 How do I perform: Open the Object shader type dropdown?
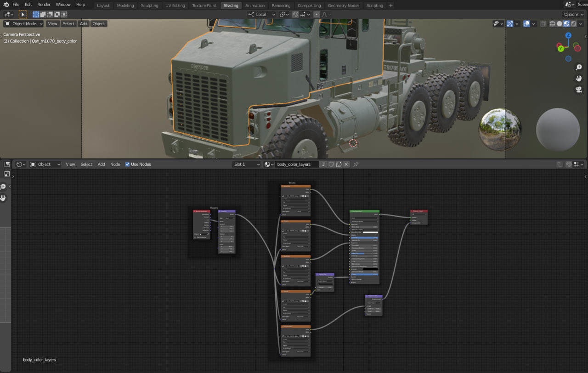pyautogui.click(x=45, y=164)
